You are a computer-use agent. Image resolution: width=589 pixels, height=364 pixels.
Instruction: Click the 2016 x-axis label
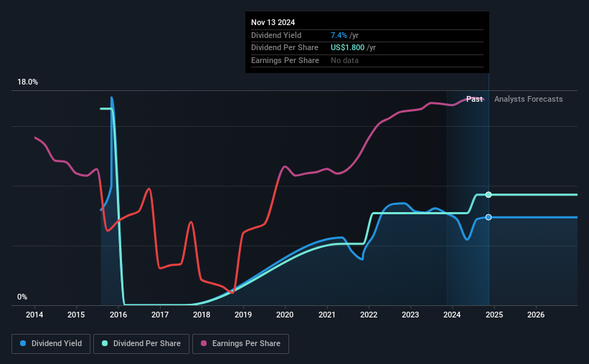[118, 315]
